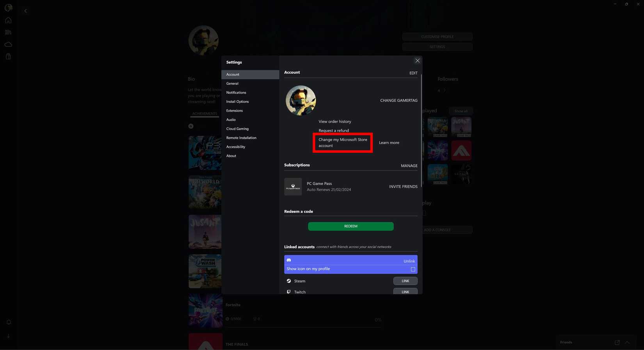Open Home from the left sidebar
This screenshot has height=350, width=644.
point(8,20)
